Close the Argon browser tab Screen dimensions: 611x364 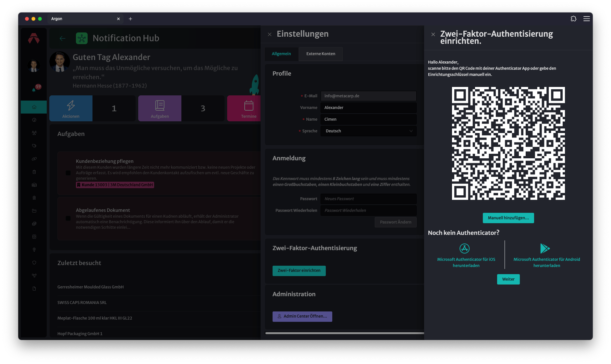[118, 19]
